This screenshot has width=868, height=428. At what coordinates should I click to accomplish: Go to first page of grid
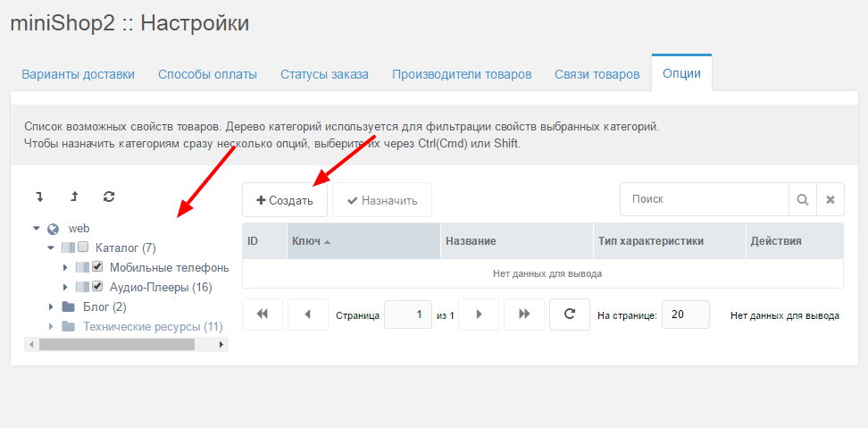coord(263,315)
